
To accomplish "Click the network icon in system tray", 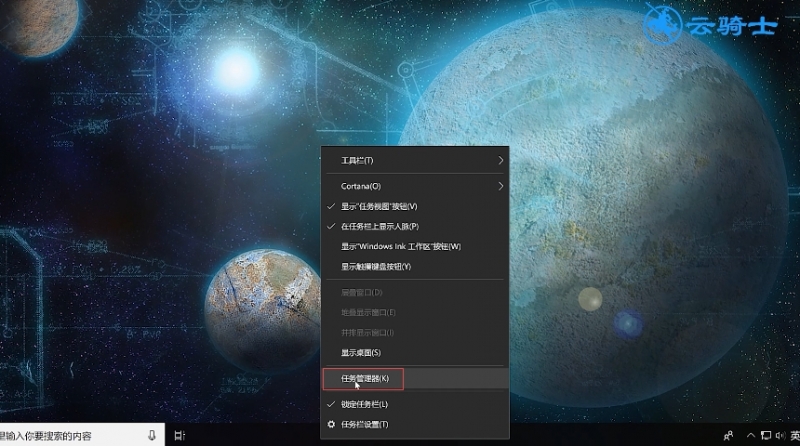I will [765, 435].
